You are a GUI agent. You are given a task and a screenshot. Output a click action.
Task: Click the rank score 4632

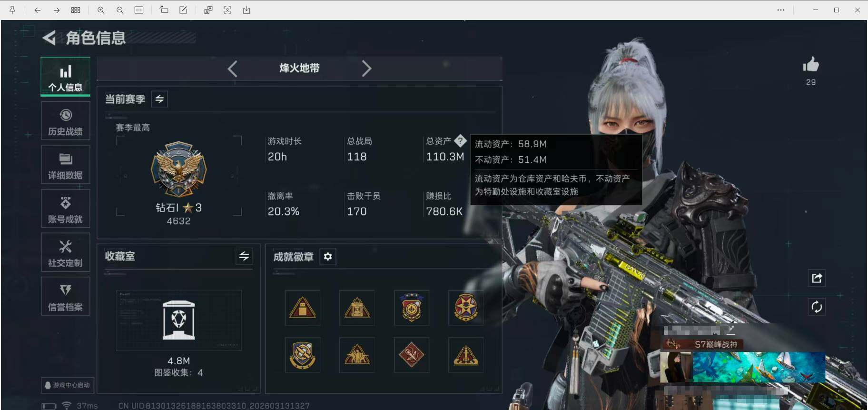coord(178,221)
